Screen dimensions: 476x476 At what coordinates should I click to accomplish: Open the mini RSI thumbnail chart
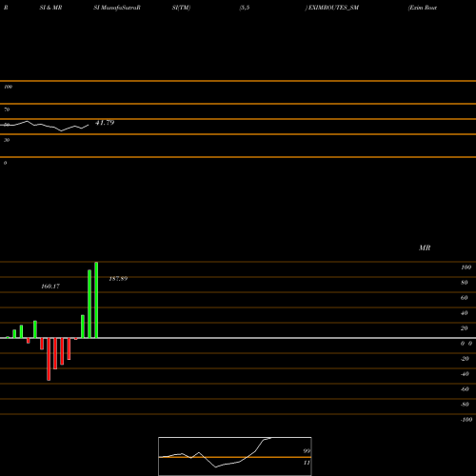click(x=235, y=456)
